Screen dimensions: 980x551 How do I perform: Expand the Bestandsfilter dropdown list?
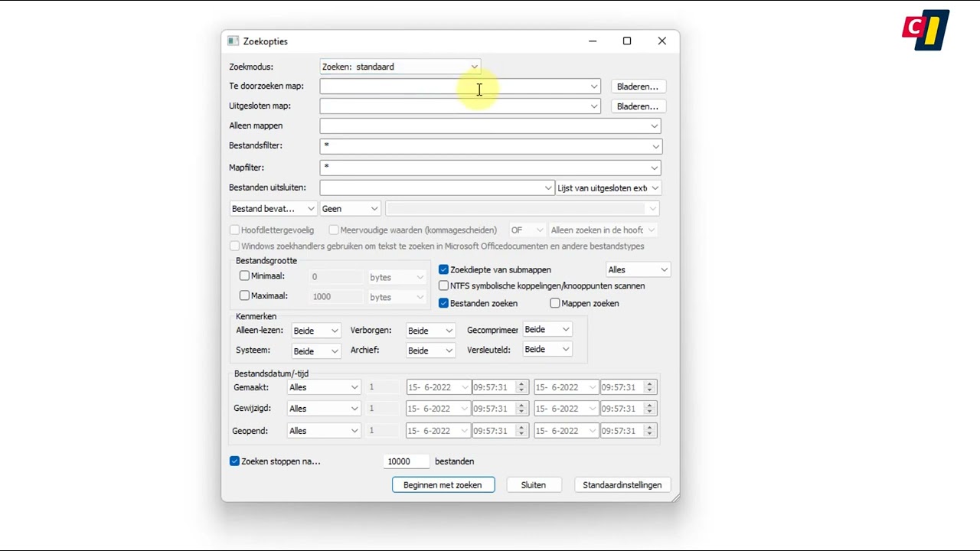655,145
